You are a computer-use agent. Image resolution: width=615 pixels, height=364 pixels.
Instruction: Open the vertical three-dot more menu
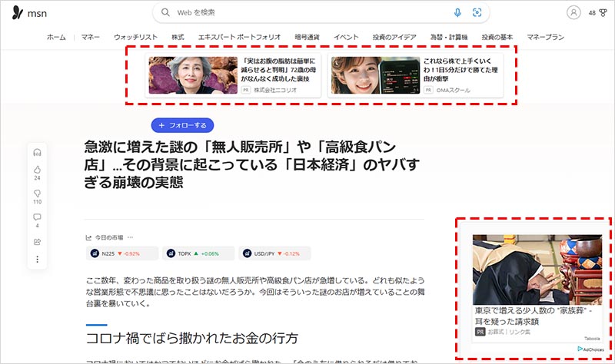pos(37,260)
